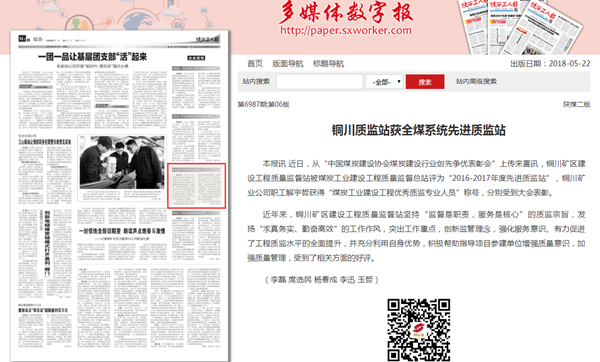Open the 版面导航 menu item
The image size is (600, 362).
288,64
